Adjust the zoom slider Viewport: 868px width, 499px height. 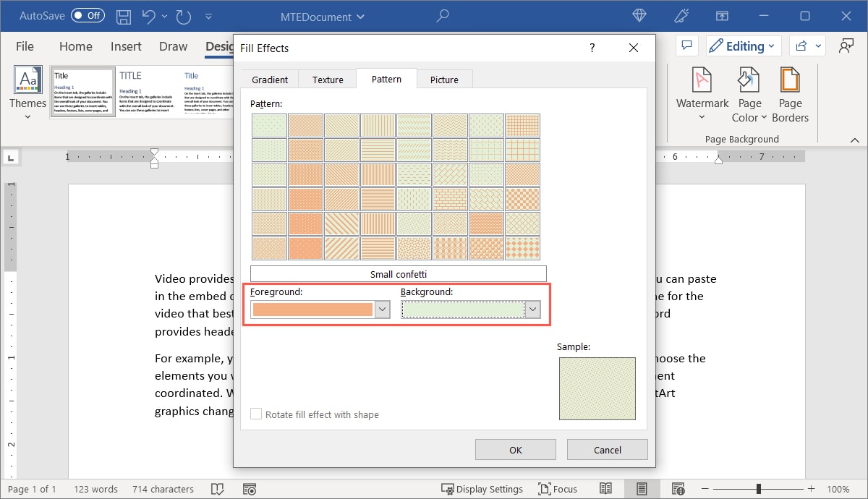(x=758, y=489)
